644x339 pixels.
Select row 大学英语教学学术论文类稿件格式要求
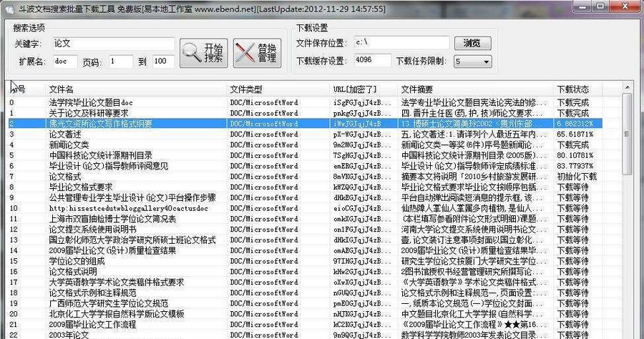coord(305,282)
